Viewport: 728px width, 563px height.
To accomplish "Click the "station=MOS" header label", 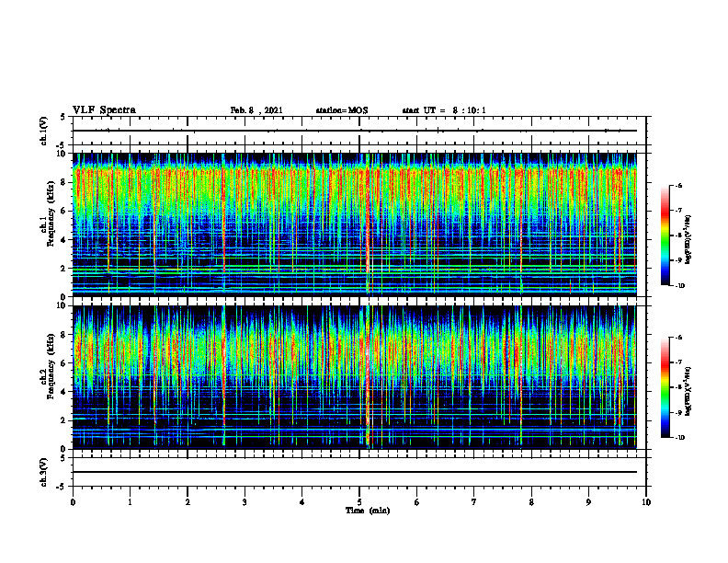I will pos(342,110).
